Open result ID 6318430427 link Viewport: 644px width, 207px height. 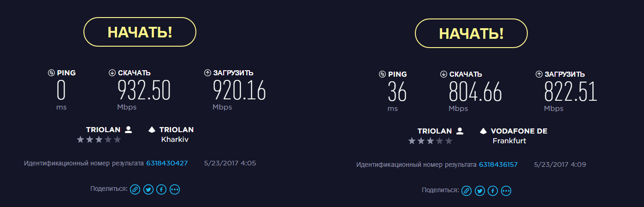click(167, 163)
